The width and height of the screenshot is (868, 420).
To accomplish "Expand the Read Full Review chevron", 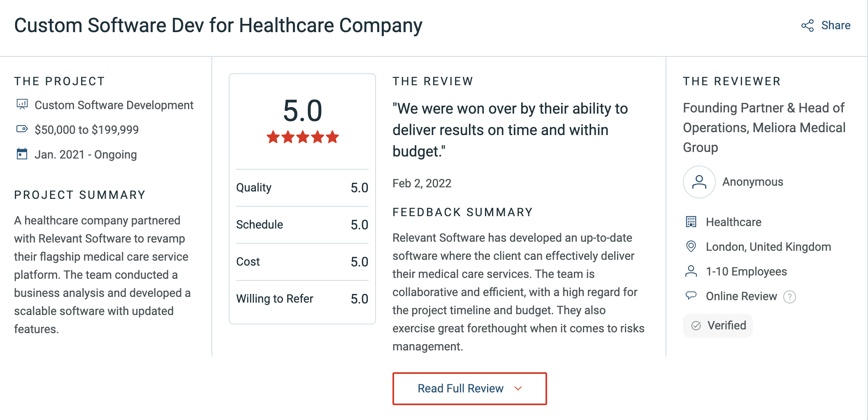I will pyautogui.click(x=518, y=388).
